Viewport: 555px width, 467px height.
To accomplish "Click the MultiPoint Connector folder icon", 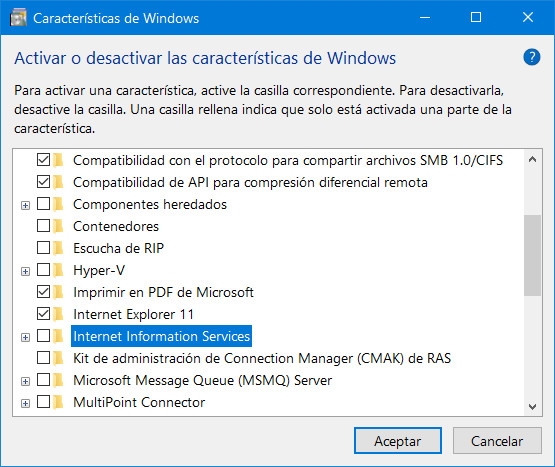I will [58, 402].
